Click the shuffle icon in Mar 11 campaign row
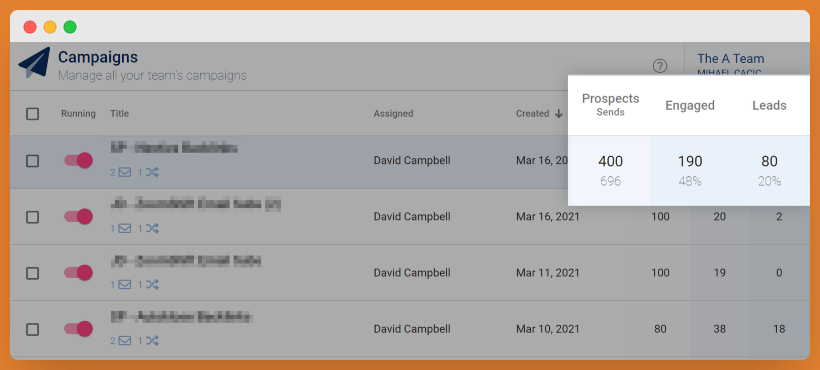This screenshot has width=820, height=370. click(152, 285)
